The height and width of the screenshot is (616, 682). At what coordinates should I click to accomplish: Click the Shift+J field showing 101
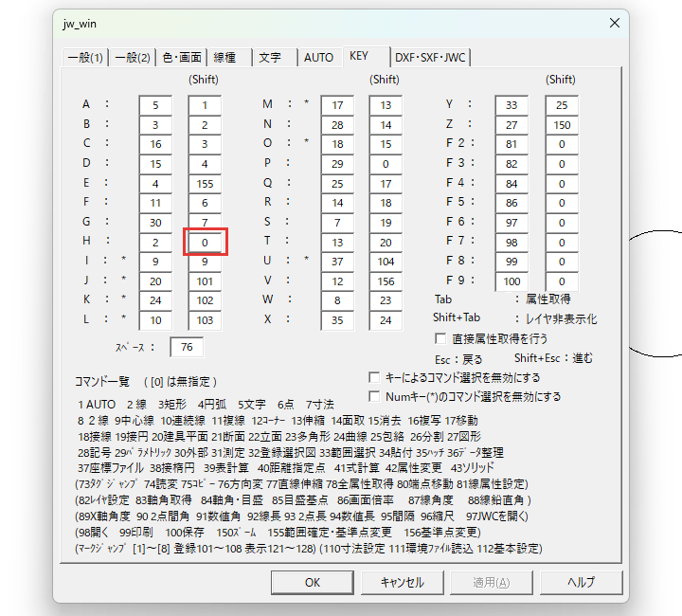205,281
